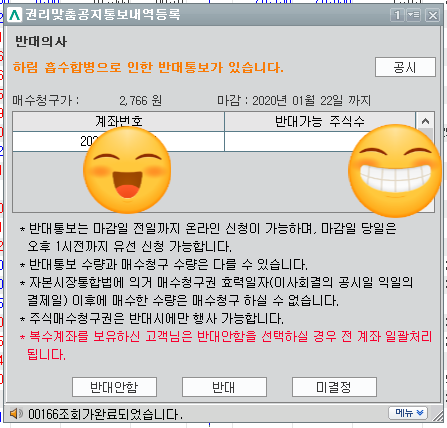447x428 pixels.
Task: Click the account number cell in first row
Action: pos(118,141)
